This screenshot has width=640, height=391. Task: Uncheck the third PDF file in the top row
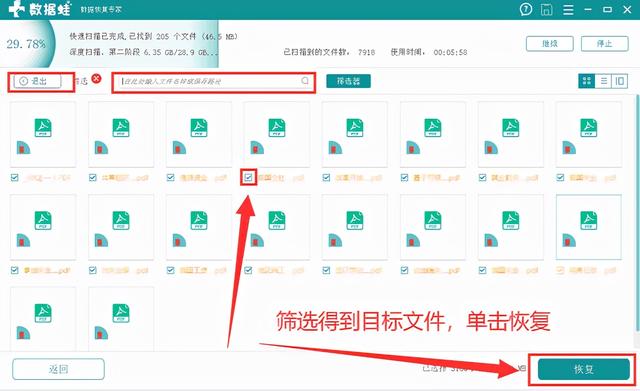[x=171, y=178]
